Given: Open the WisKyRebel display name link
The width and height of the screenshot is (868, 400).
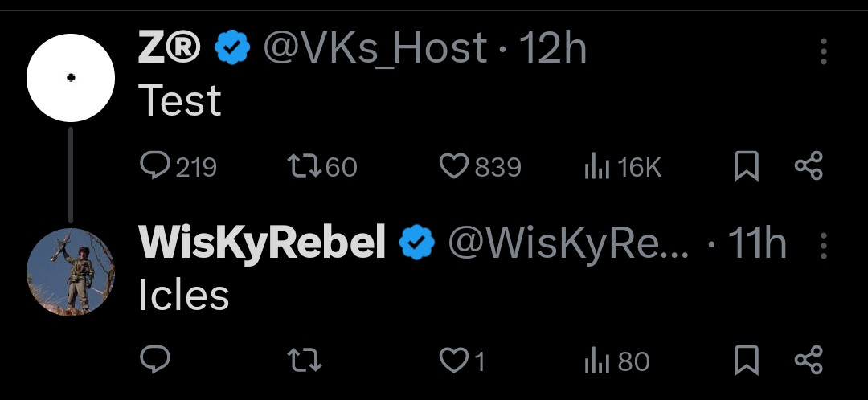Looking at the screenshot, I should point(262,243).
